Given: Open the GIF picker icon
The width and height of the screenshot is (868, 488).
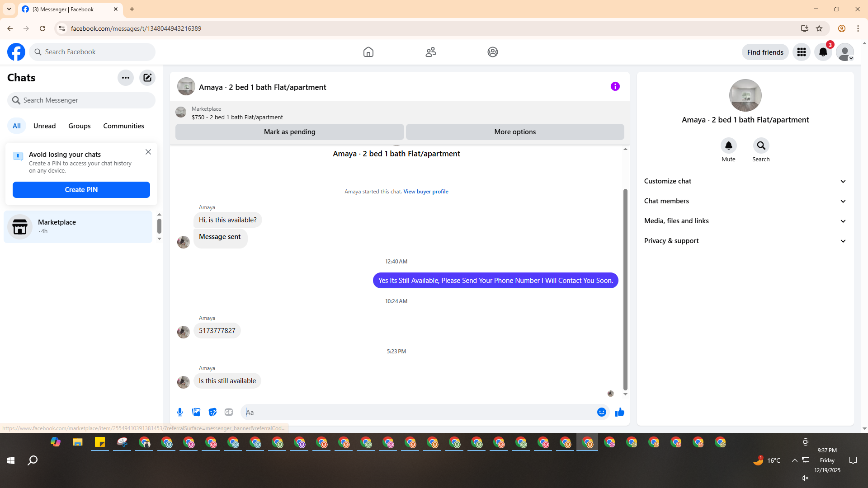Looking at the screenshot, I should (x=229, y=412).
